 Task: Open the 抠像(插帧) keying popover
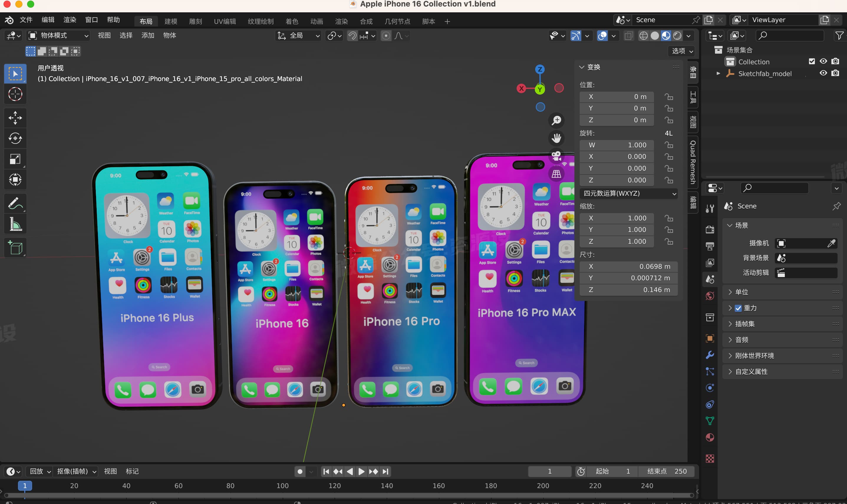pyautogui.click(x=76, y=471)
